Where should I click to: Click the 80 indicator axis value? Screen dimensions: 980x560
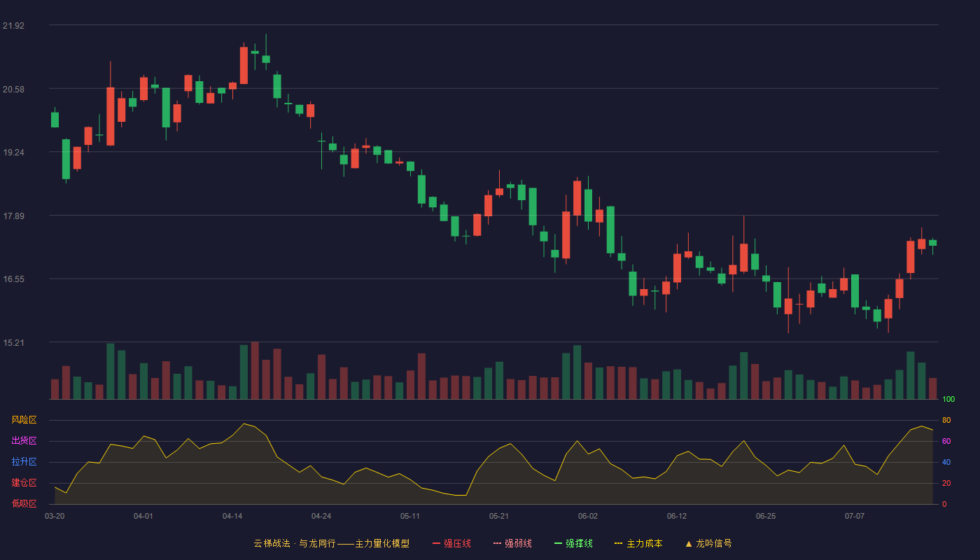(x=946, y=420)
